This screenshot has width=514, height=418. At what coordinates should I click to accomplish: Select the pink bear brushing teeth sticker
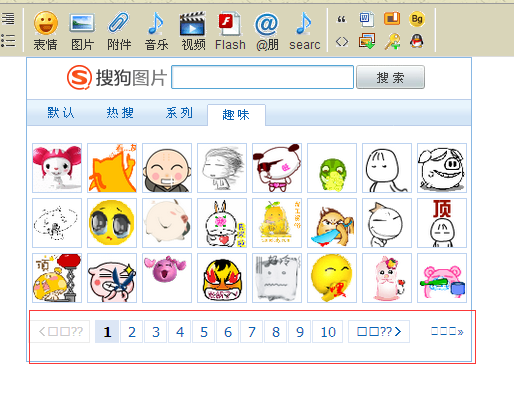click(x=442, y=278)
